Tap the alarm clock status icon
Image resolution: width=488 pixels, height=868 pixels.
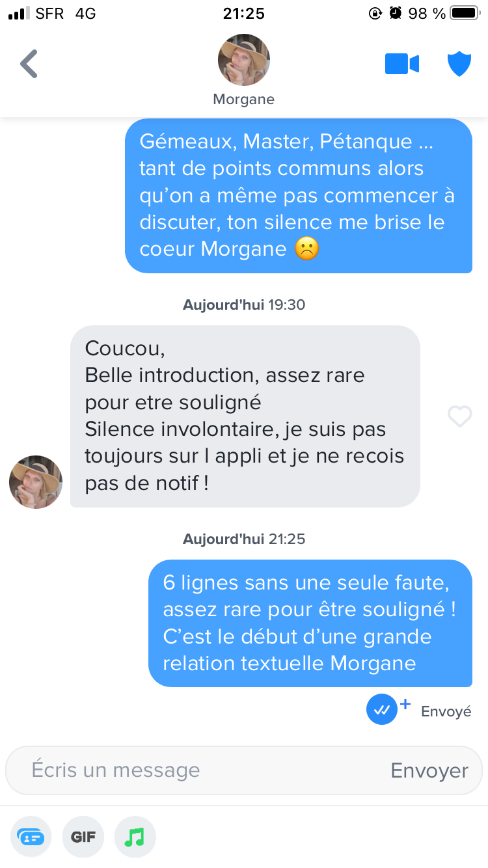coord(395,13)
